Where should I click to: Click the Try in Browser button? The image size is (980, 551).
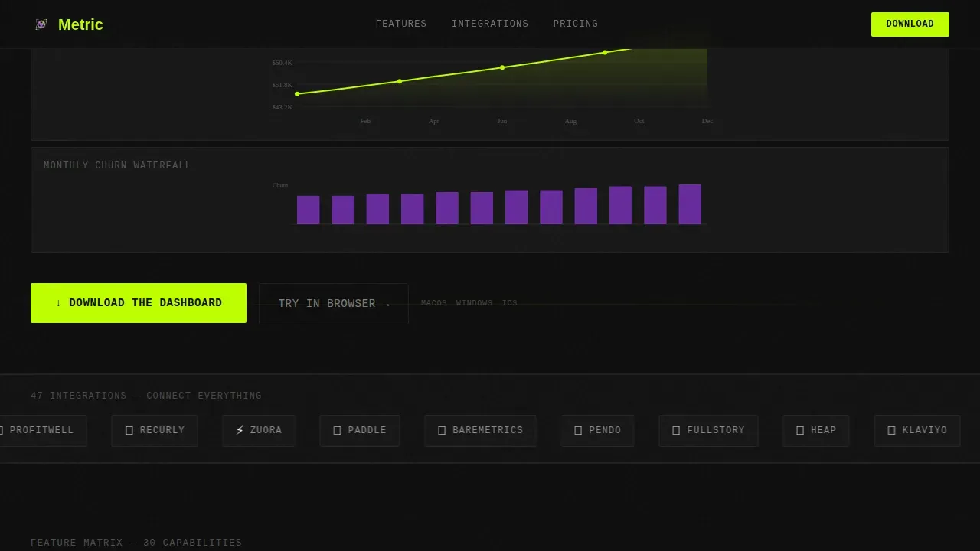[334, 304]
